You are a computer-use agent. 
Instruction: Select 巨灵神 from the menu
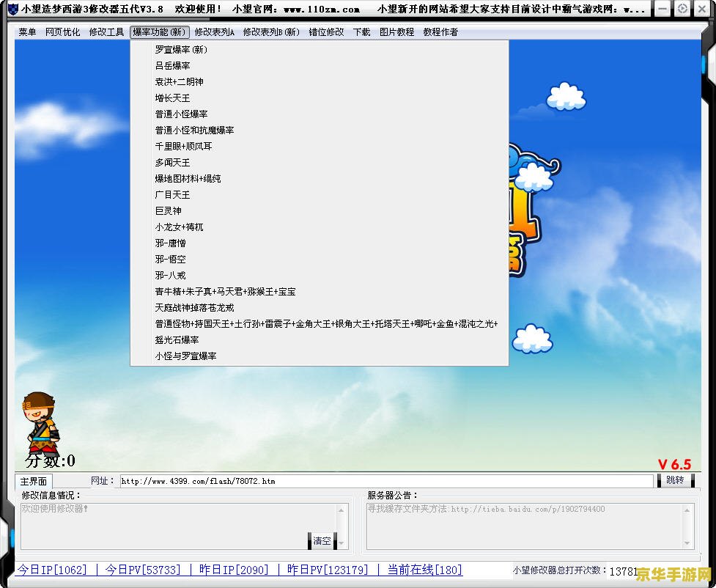click(320, 211)
